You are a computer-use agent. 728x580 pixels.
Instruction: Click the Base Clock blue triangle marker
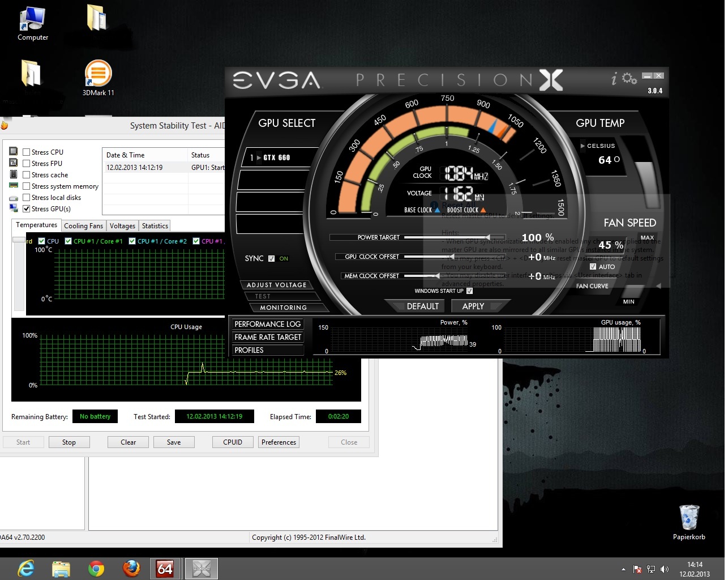click(437, 210)
